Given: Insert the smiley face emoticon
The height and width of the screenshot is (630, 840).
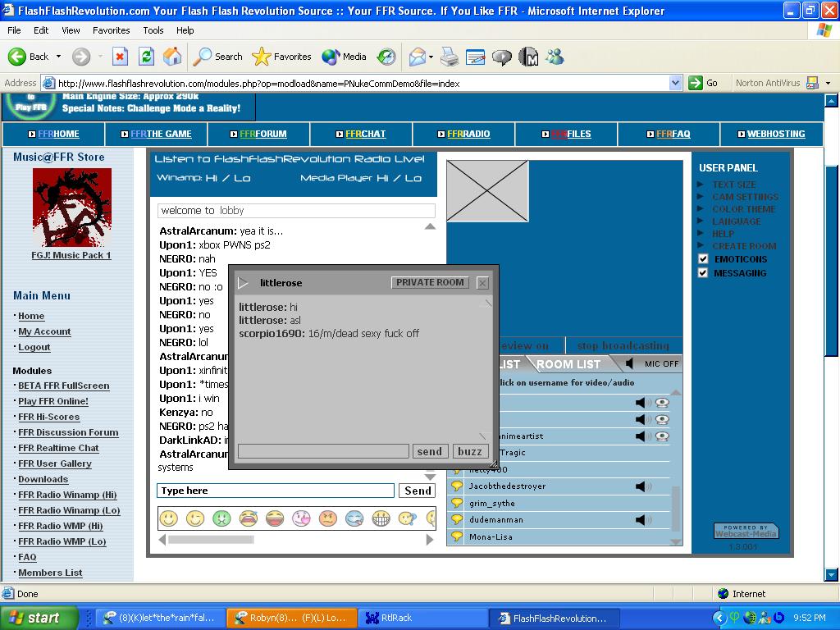Looking at the screenshot, I should pos(169,518).
